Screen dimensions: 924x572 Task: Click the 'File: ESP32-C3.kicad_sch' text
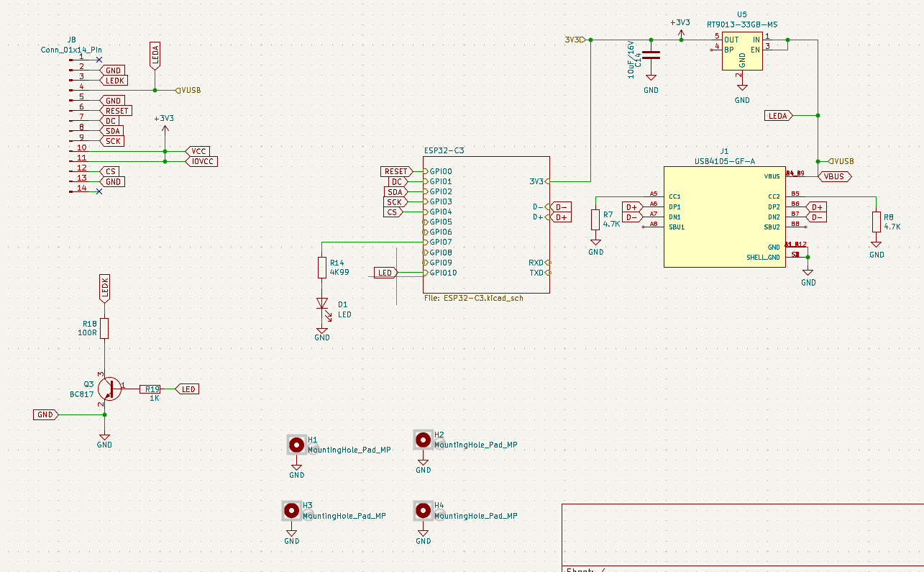[x=474, y=298]
